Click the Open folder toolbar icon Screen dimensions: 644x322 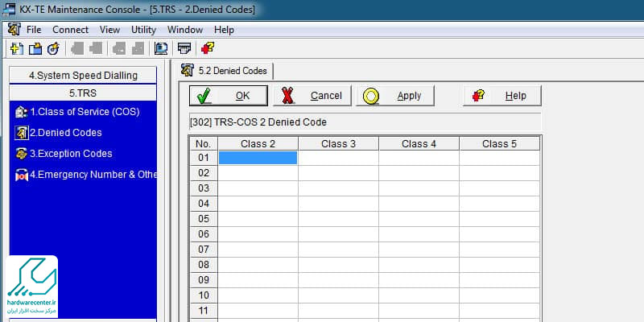click(x=35, y=49)
